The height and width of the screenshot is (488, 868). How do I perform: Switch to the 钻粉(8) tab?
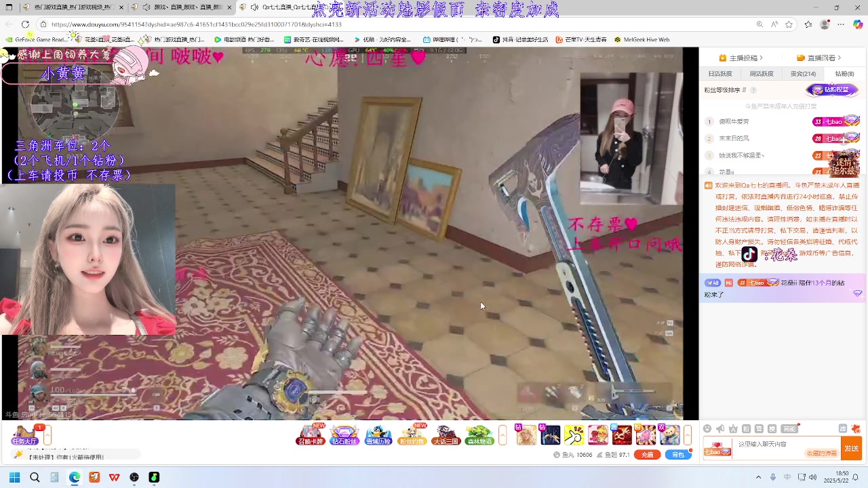click(x=844, y=74)
